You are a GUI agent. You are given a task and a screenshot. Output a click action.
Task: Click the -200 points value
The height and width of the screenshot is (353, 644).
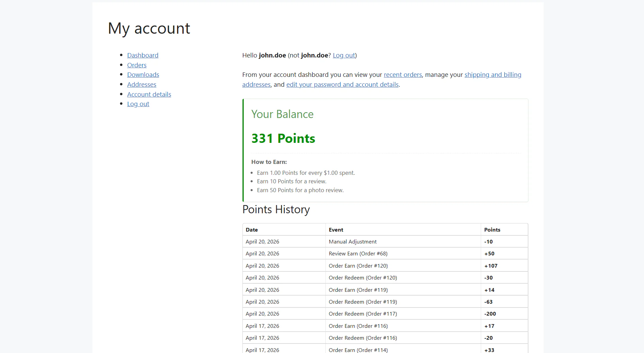click(x=490, y=314)
